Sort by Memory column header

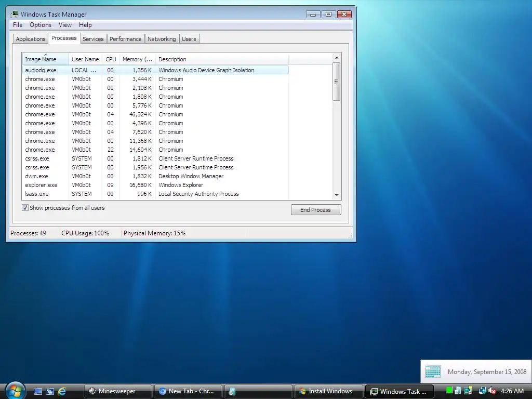pyautogui.click(x=137, y=59)
